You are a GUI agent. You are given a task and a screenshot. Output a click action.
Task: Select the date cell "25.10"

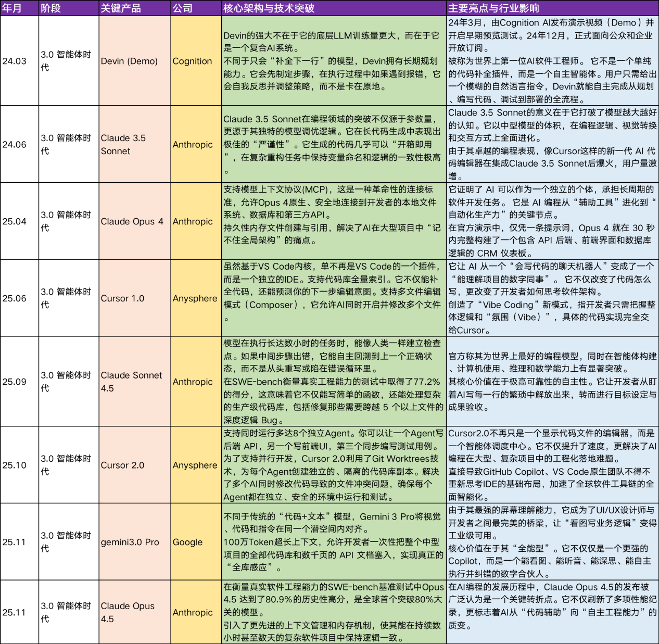pyautogui.click(x=19, y=465)
